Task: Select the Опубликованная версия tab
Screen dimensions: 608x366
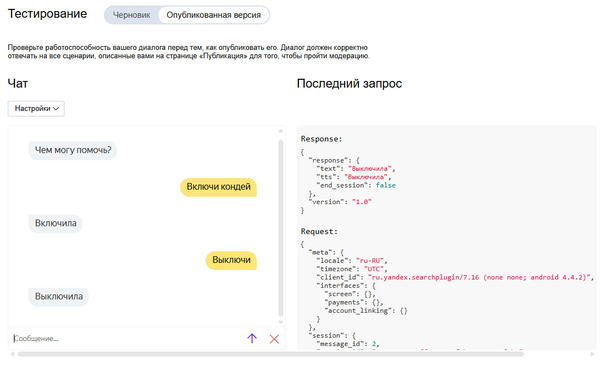Action: click(x=214, y=15)
